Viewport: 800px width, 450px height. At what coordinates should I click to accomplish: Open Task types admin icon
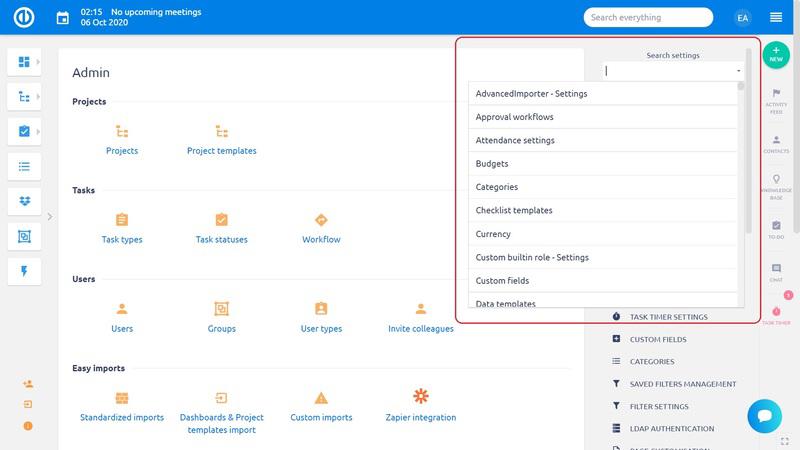coord(121,221)
